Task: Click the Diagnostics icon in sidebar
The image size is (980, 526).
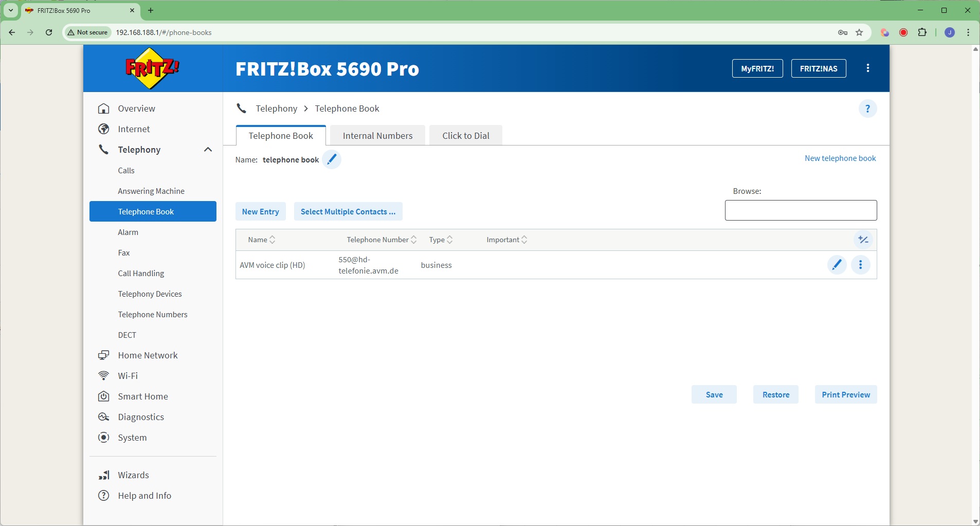Action: click(x=104, y=417)
